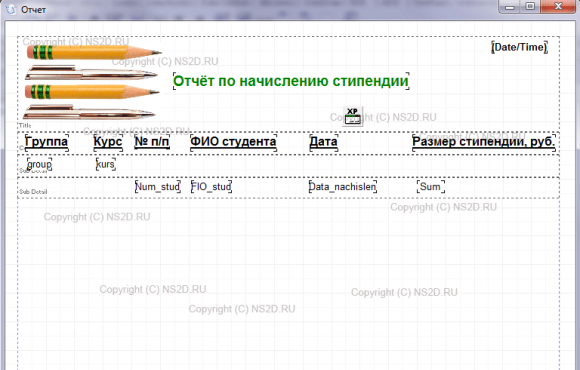The height and width of the screenshot is (370, 580).
Task: Select the [Date/Time] system field
Action: coord(519,47)
